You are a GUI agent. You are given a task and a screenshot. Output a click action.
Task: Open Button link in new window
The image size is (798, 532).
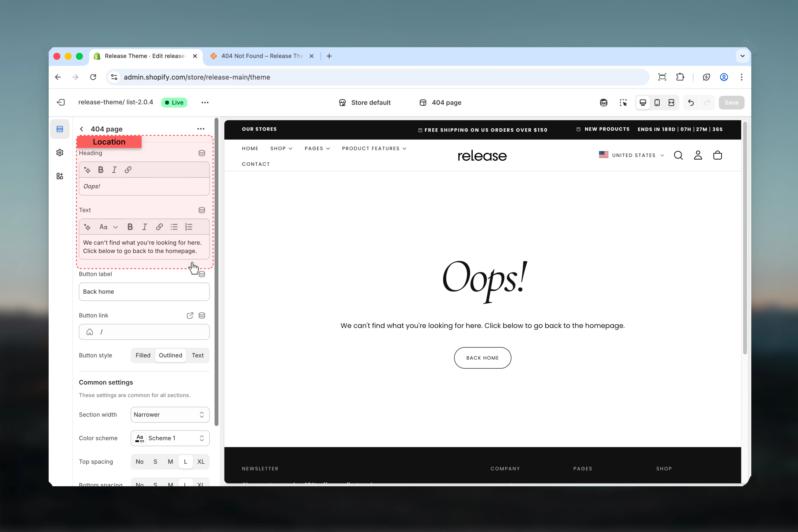[x=190, y=316]
